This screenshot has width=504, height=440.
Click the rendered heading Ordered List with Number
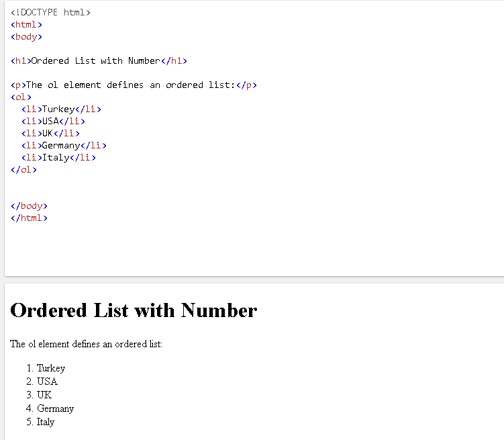click(x=134, y=310)
